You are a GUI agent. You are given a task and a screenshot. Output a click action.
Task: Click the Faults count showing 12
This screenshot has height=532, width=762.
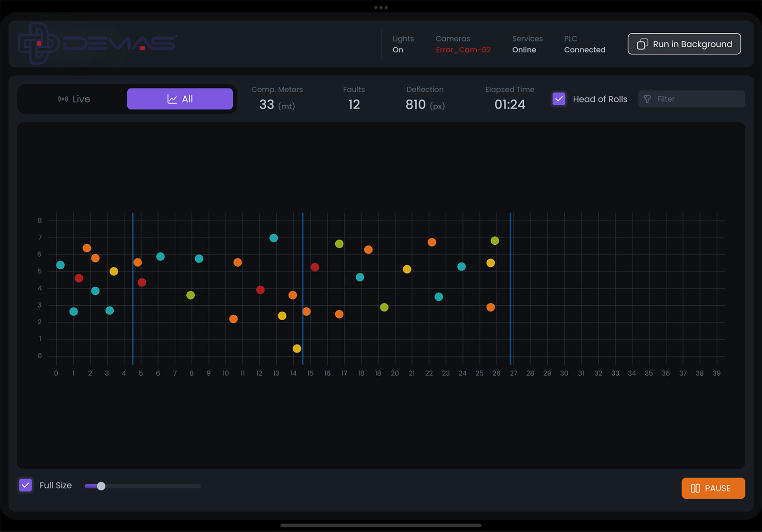pos(354,104)
